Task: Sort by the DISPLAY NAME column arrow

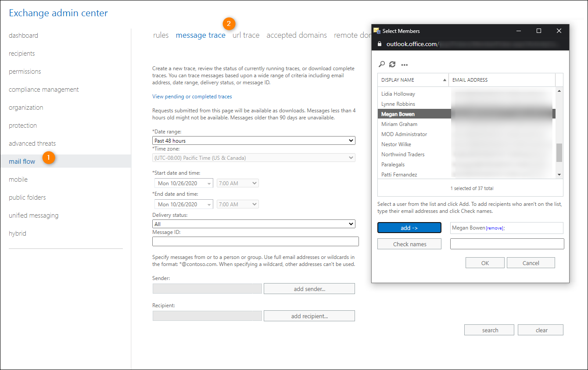Action: [x=445, y=80]
